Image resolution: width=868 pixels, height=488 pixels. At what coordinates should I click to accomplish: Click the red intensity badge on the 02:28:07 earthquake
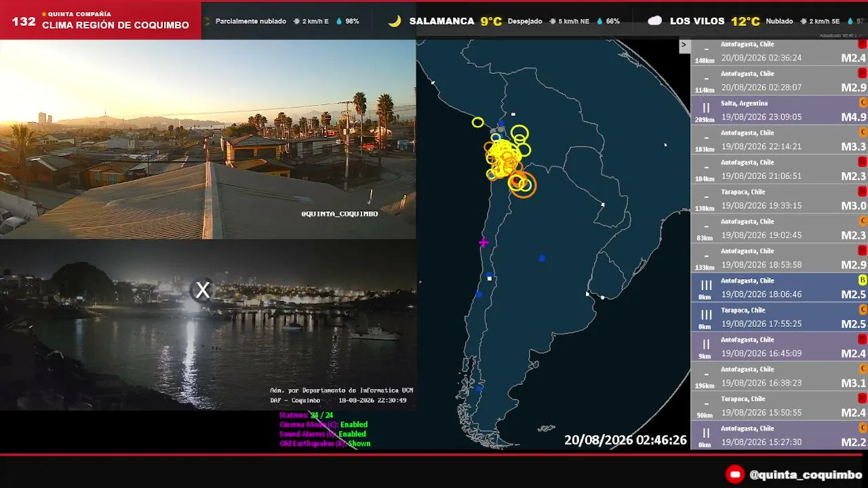tap(863, 73)
